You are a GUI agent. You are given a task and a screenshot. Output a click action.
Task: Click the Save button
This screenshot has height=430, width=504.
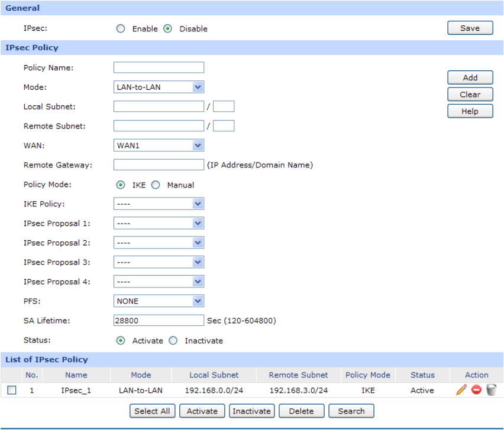point(470,28)
